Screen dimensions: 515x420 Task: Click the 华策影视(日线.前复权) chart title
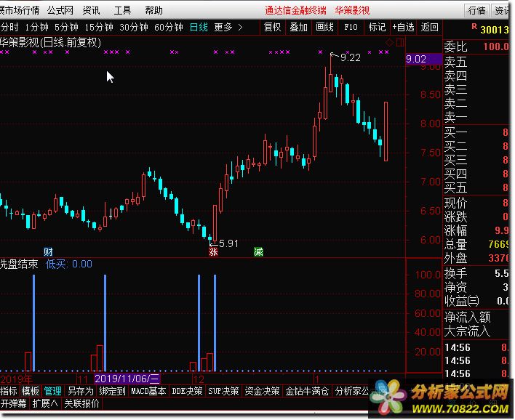[x=50, y=42]
